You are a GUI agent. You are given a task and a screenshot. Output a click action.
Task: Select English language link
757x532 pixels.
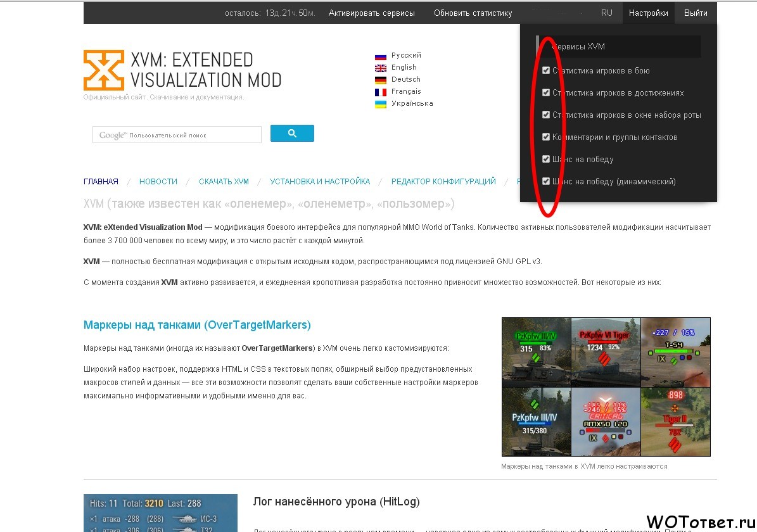[404, 67]
